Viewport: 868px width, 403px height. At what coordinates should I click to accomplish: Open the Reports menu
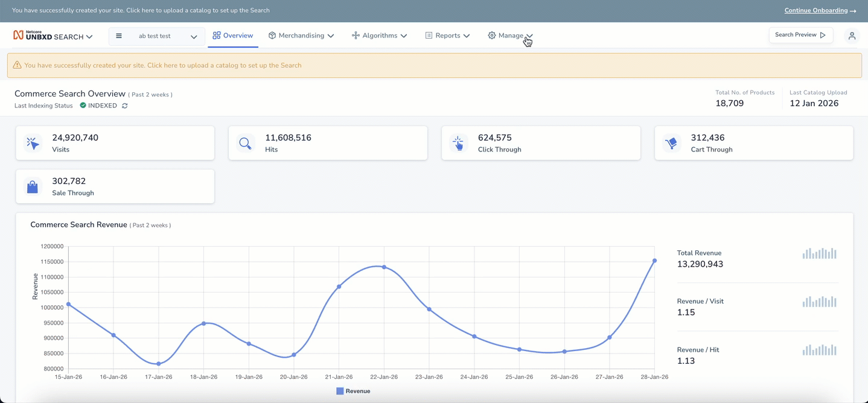tap(447, 36)
